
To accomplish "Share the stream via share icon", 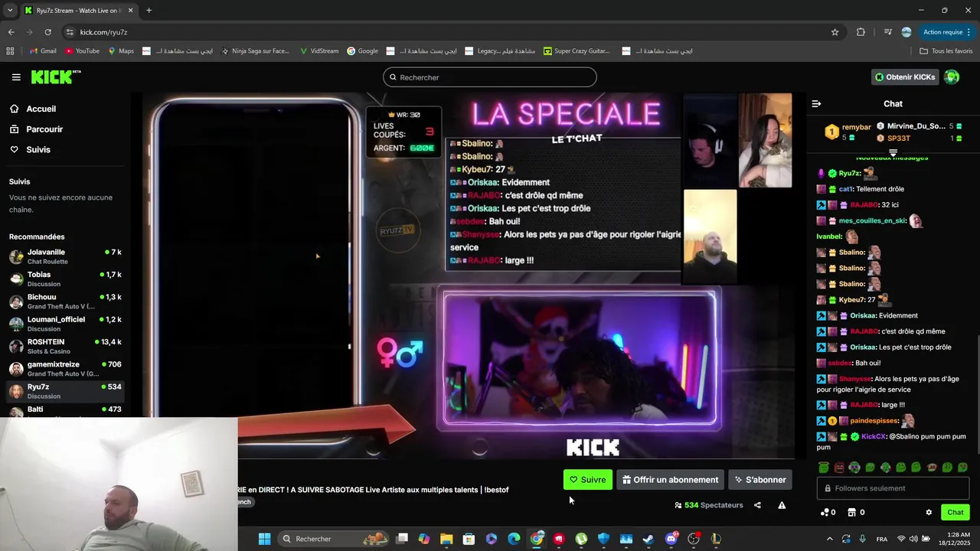I will pyautogui.click(x=757, y=505).
